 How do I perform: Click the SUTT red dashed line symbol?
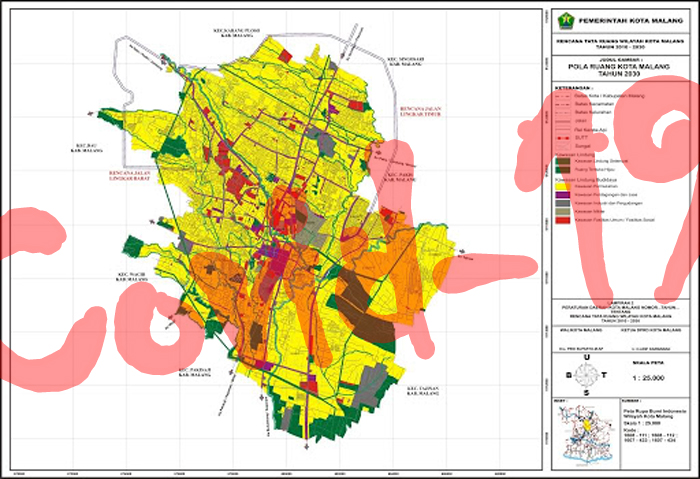pos(563,138)
